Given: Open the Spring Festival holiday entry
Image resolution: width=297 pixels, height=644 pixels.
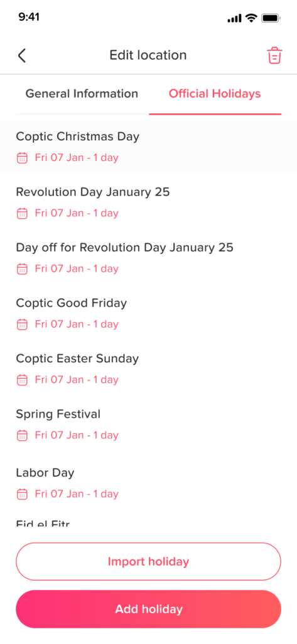Looking at the screenshot, I should pos(148,425).
